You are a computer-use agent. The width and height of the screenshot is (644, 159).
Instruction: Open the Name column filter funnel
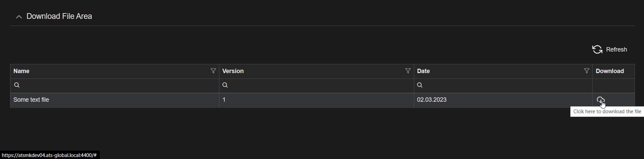[x=213, y=71]
